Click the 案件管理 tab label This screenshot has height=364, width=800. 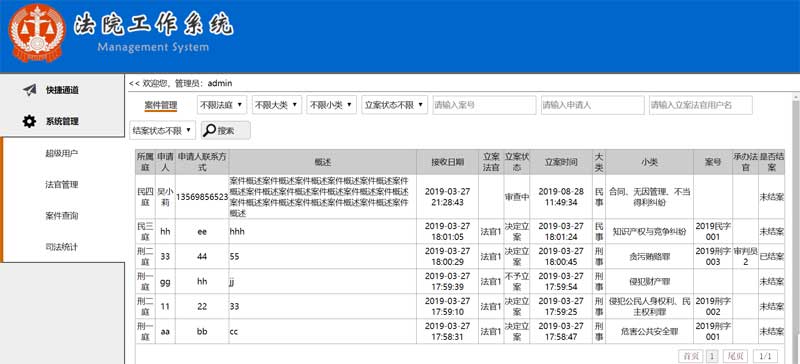coord(161,105)
